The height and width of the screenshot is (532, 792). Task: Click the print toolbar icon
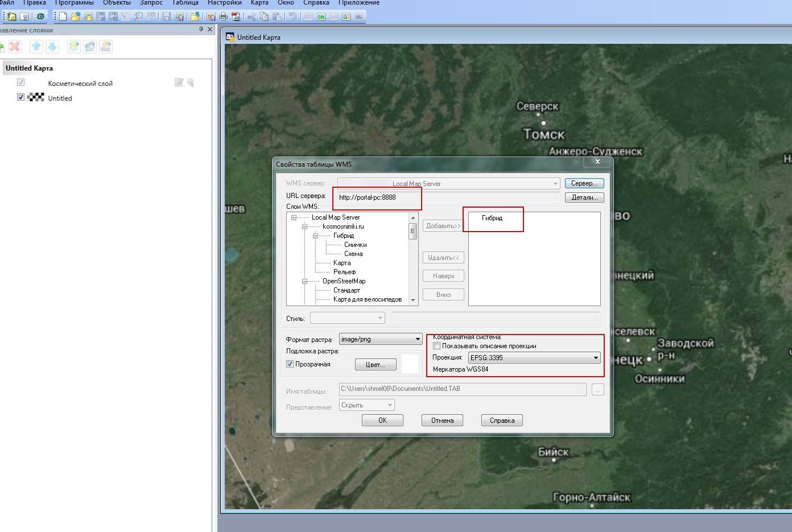pyautogui.click(x=224, y=17)
